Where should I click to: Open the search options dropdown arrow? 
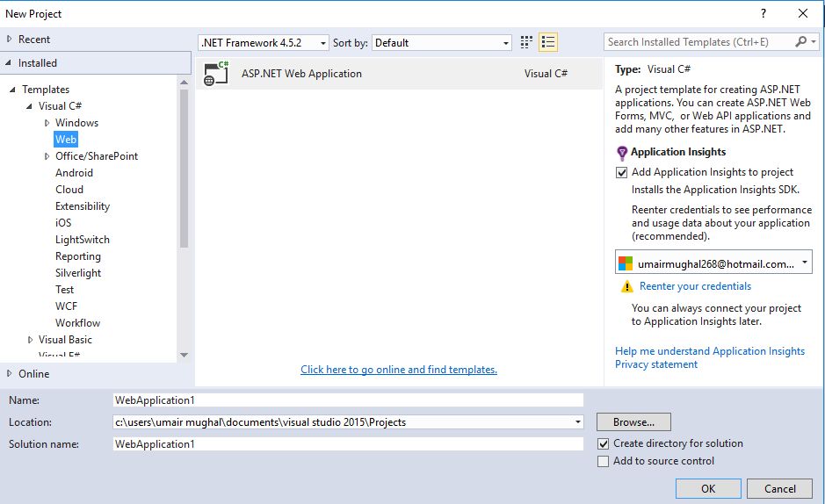(814, 41)
